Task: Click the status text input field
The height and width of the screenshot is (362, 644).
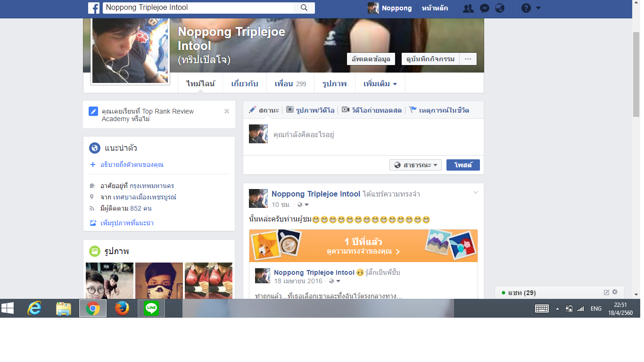Action: [372, 135]
